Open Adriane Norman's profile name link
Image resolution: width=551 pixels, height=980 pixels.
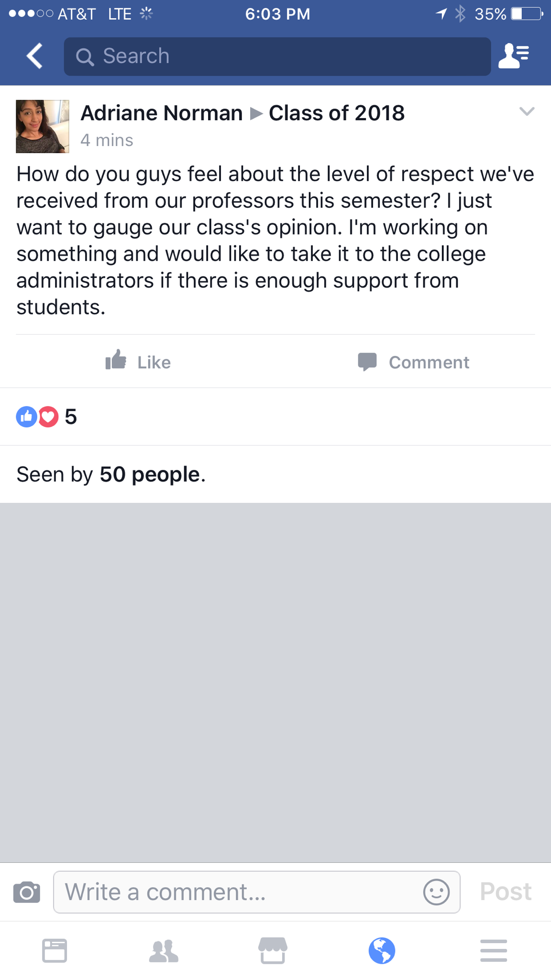tap(162, 113)
